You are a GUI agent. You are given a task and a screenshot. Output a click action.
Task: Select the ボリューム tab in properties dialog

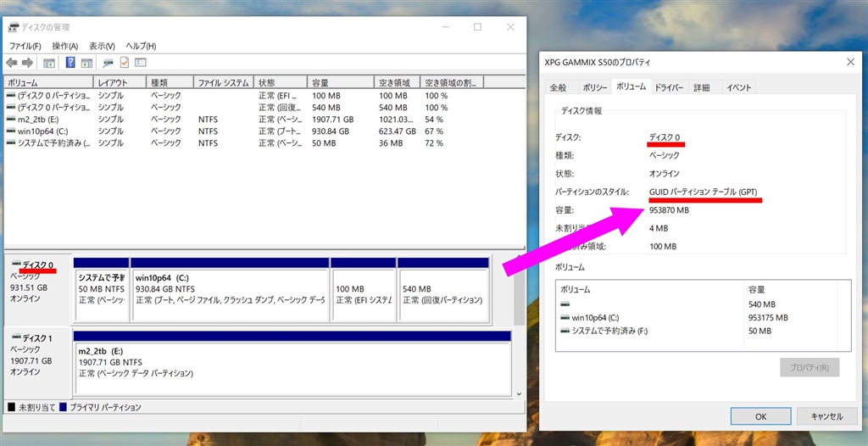pyautogui.click(x=631, y=87)
